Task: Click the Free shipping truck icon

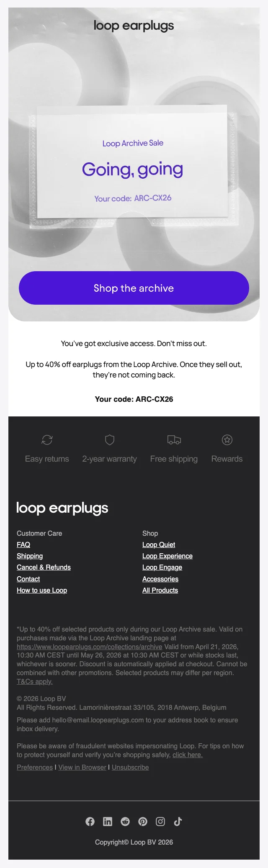Action: (x=174, y=440)
